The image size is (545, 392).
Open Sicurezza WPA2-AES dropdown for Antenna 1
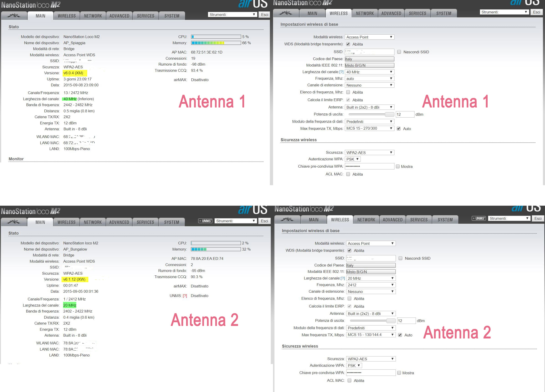[x=370, y=152]
